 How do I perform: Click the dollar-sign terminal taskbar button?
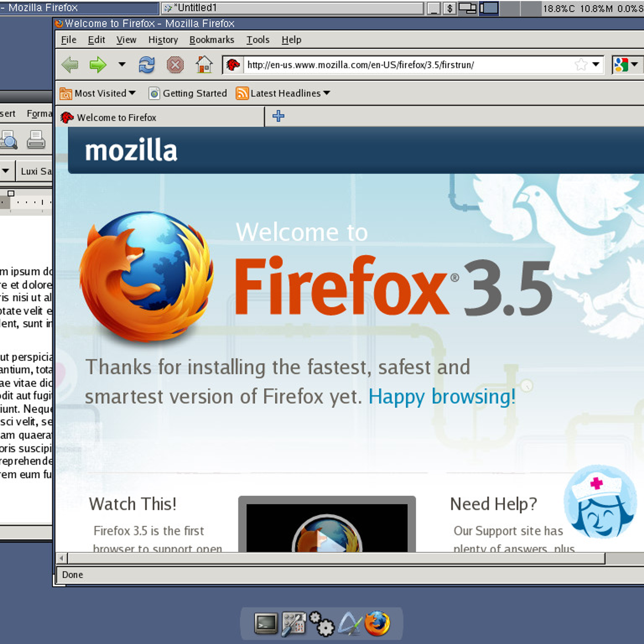[x=450, y=8]
